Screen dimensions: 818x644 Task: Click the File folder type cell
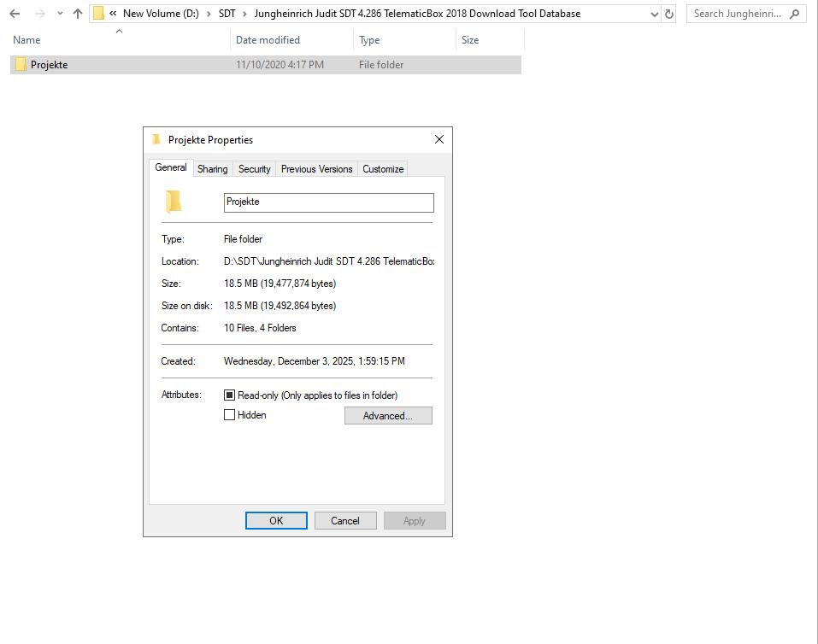pyautogui.click(x=381, y=65)
